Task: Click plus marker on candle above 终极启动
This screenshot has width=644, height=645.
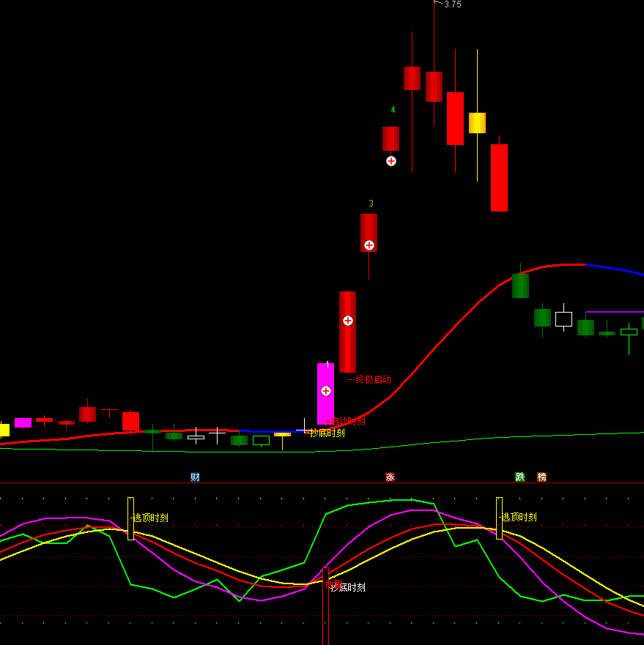Action: point(348,321)
